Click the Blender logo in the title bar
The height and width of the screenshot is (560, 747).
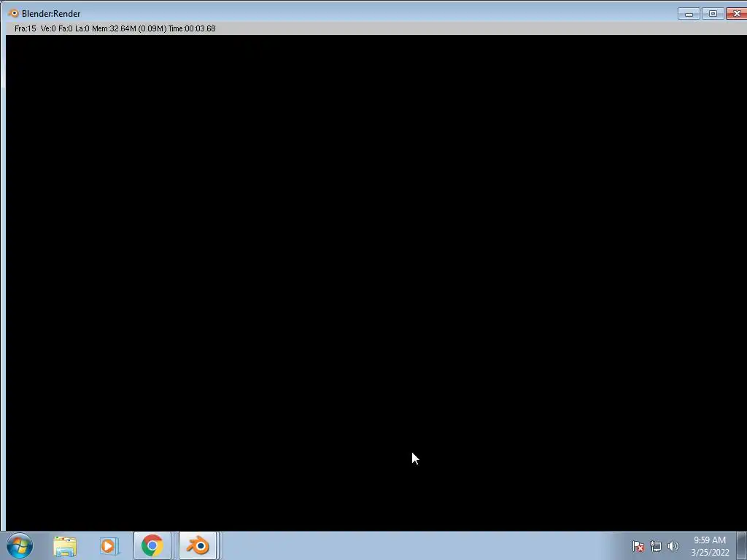pos(13,13)
